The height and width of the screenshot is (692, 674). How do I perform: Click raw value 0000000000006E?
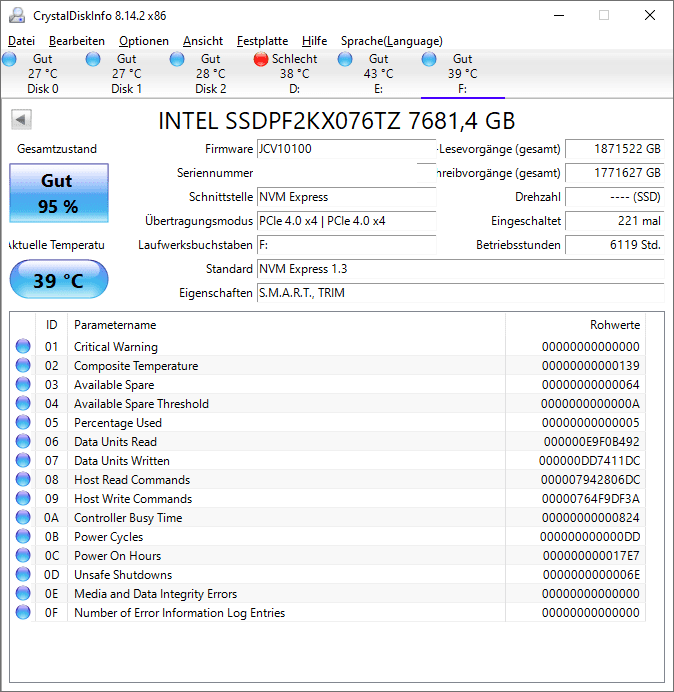(x=591, y=575)
